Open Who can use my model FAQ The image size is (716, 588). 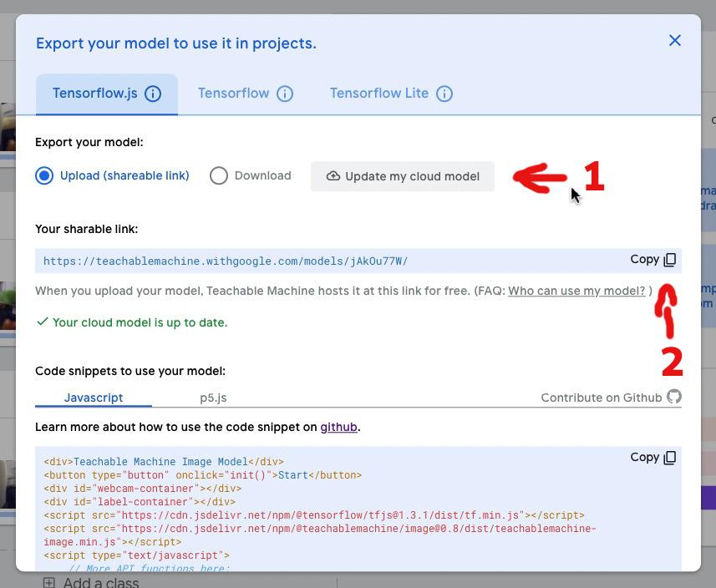[576, 291]
